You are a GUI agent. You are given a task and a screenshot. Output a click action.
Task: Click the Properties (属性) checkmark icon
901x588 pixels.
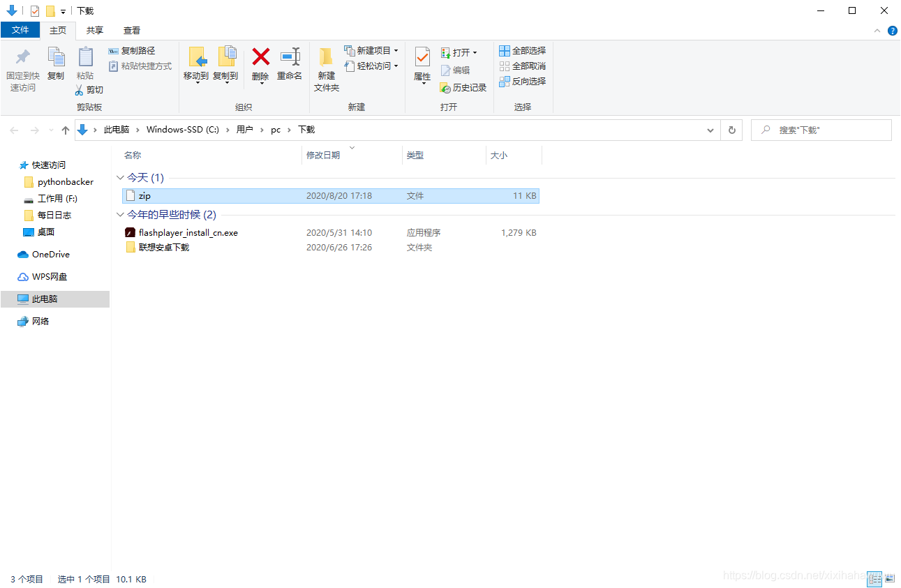click(422, 56)
